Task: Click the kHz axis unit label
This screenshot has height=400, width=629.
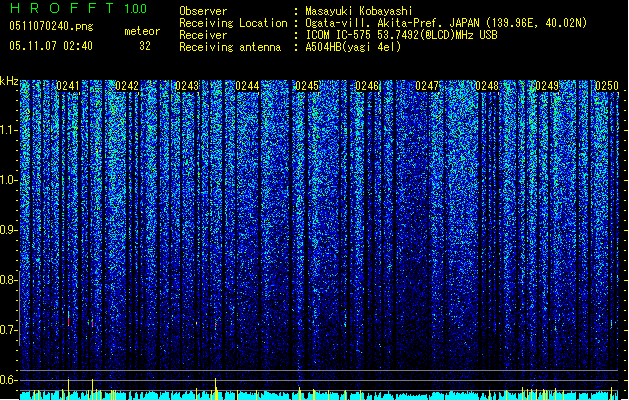Action: coord(9,81)
